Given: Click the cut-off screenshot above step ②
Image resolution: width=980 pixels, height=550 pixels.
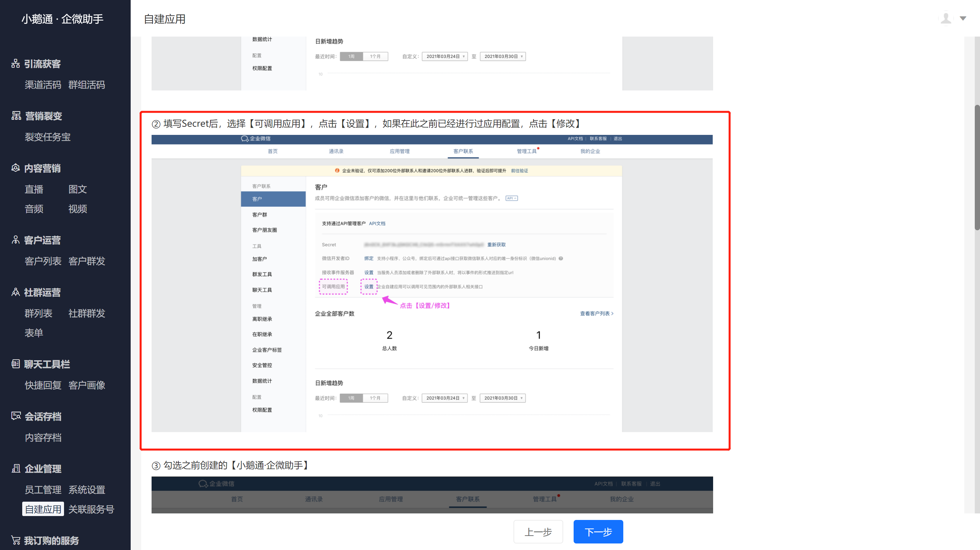Looking at the screenshot, I should [432, 63].
